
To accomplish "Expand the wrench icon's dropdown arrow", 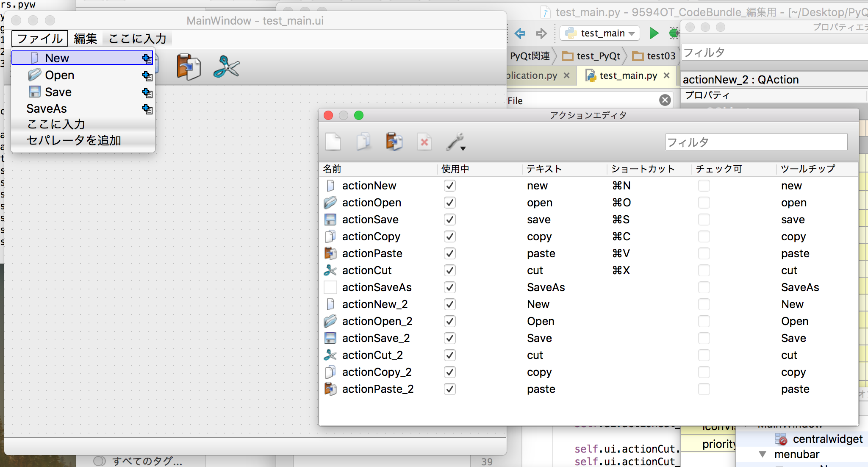I will tap(464, 148).
